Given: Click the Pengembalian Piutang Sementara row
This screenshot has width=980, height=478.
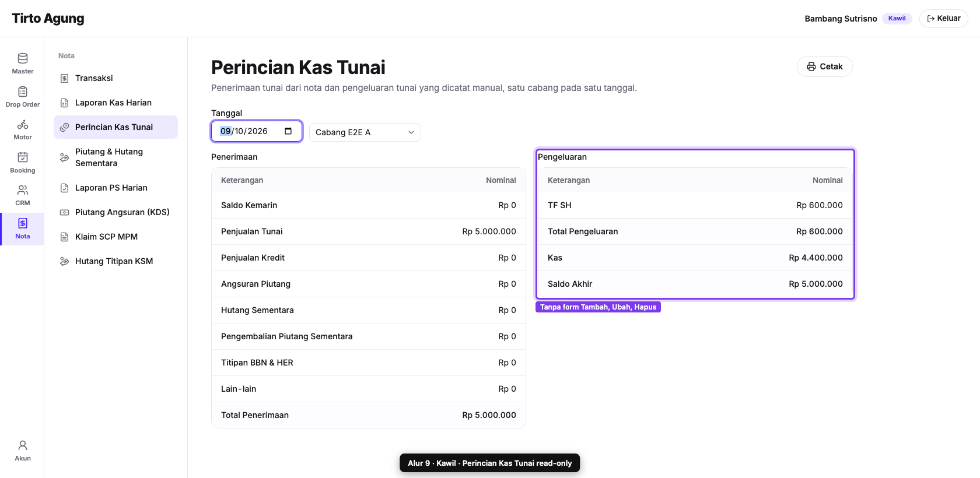Looking at the screenshot, I should [x=369, y=336].
